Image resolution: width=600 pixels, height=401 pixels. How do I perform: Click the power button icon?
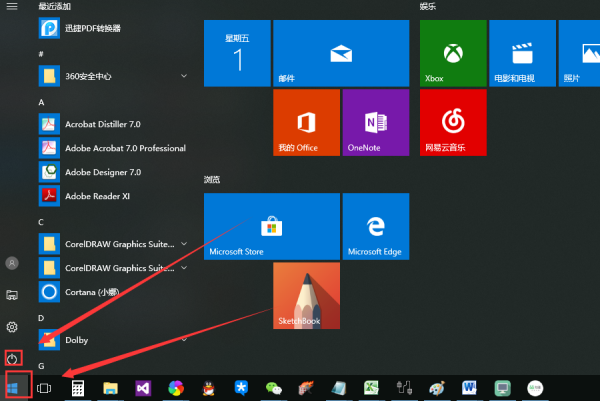pos(13,357)
